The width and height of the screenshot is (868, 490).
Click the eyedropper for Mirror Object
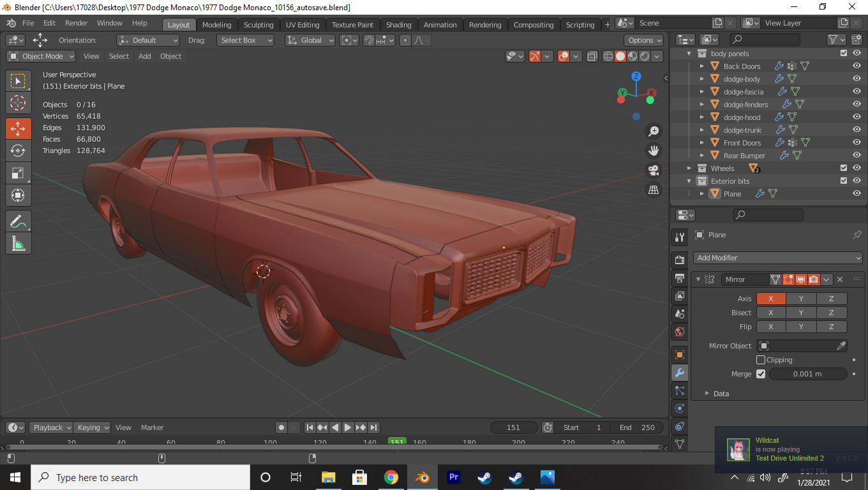pyautogui.click(x=841, y=346)
